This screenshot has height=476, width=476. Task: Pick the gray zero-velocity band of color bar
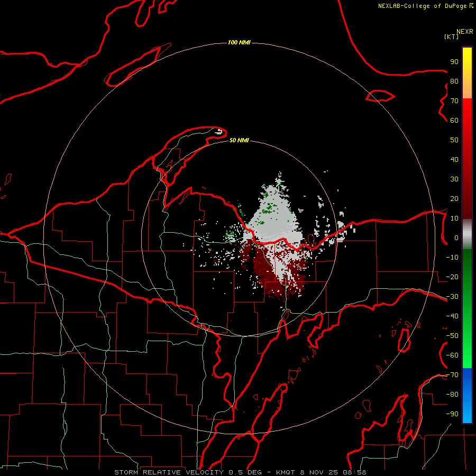pyautogui.click(x=467, y=234)
